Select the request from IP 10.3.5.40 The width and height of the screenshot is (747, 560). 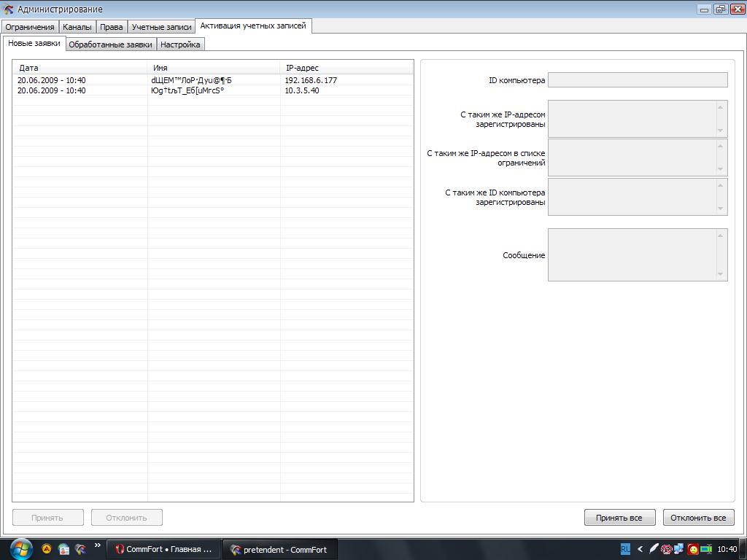tap(212, 90)
